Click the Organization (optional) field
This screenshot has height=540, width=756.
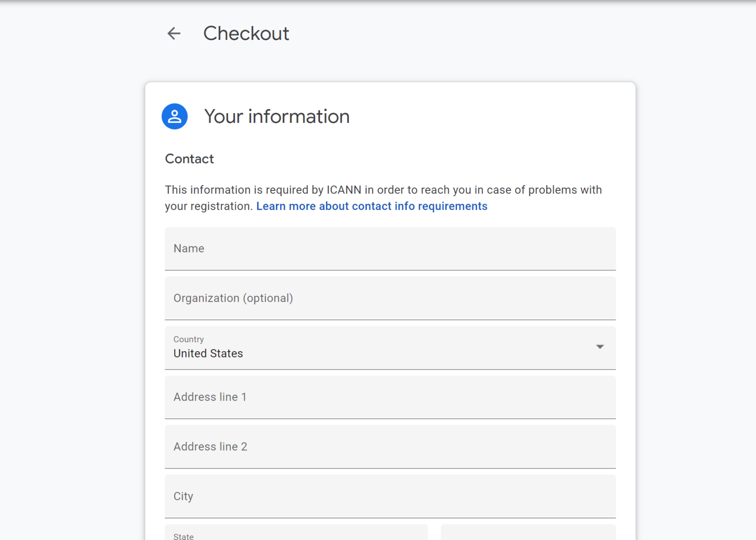coord(390,298)
